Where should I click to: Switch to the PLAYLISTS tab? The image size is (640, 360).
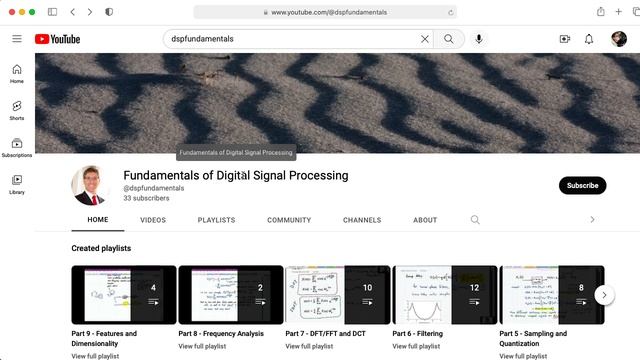click(216, 220)
